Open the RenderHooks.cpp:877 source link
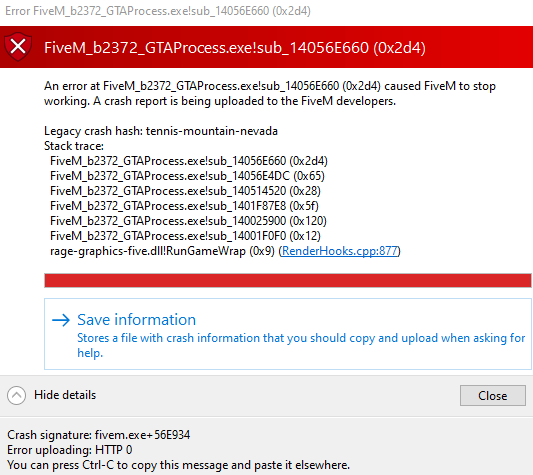Viewport: 533px width, 475px height. pos(340,251)
